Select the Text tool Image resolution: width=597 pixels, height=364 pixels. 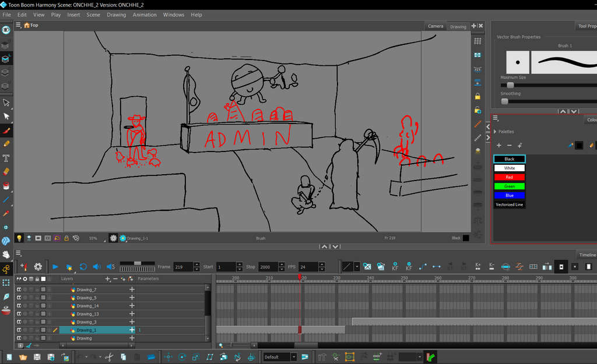(6, 158)
